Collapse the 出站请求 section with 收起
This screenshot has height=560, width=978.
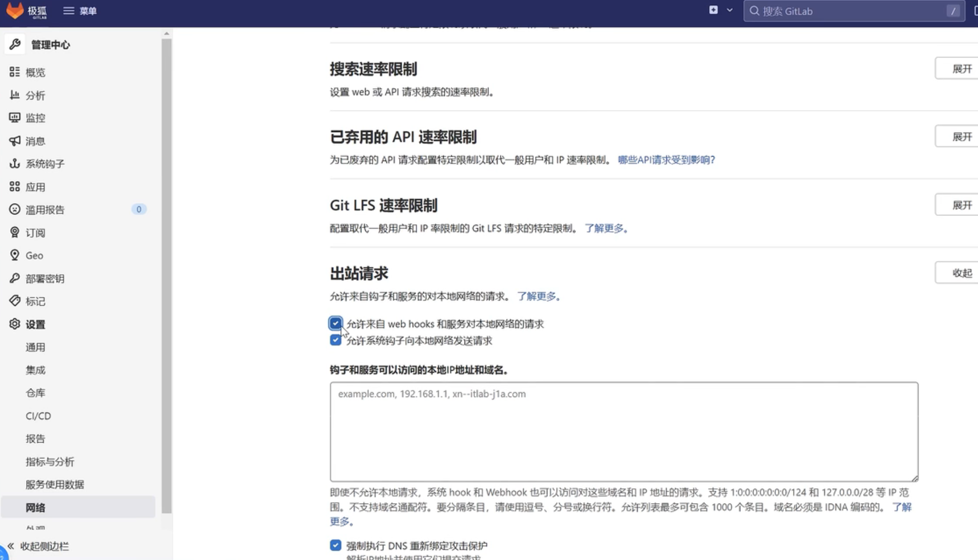pyautogui.click(x=961, y=273)
